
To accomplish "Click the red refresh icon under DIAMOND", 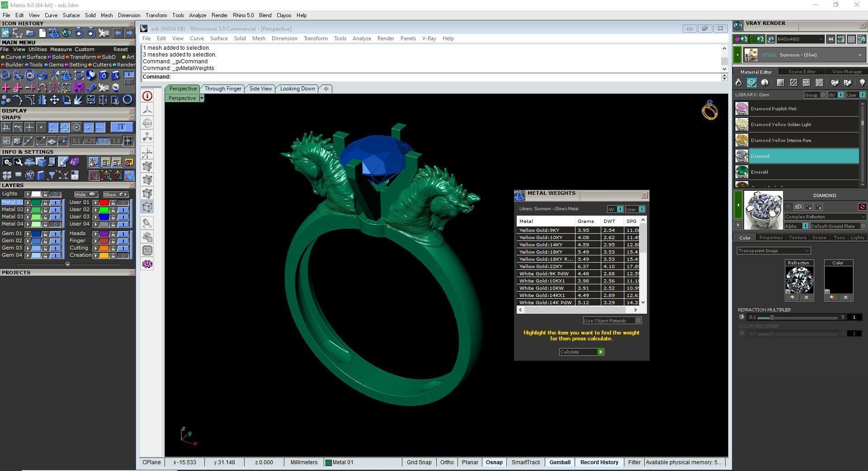I will point(862,207).
